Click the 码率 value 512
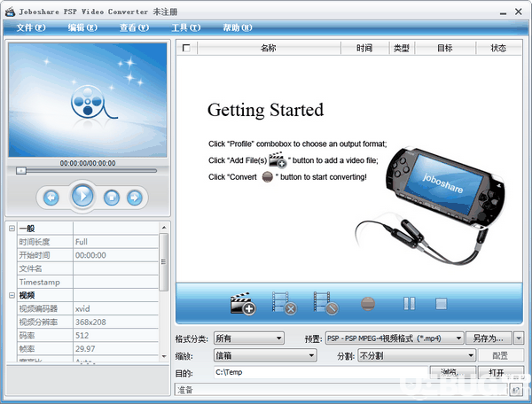Screen dimensions: 532x404 [115, 335]
